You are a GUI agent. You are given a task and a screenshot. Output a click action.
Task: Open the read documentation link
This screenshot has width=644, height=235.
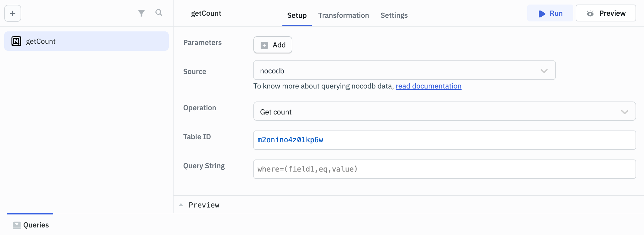428,86
